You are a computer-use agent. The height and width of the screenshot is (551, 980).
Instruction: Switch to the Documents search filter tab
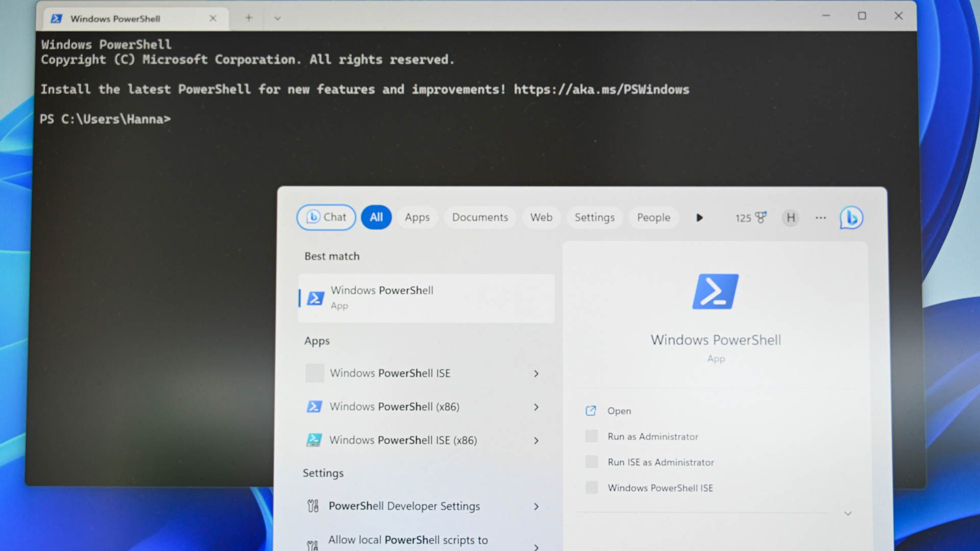click(x=479, y=217)
